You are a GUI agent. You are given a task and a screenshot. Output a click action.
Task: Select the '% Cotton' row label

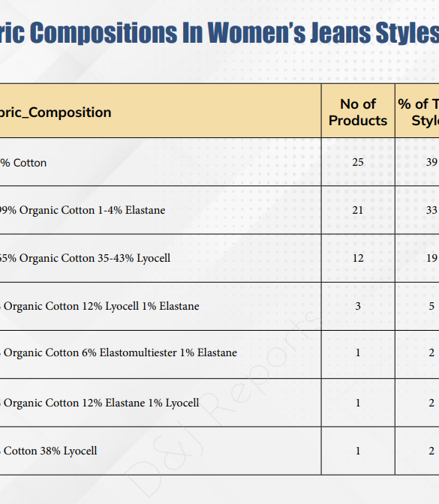pyautogui.click(x=23, y=163)
